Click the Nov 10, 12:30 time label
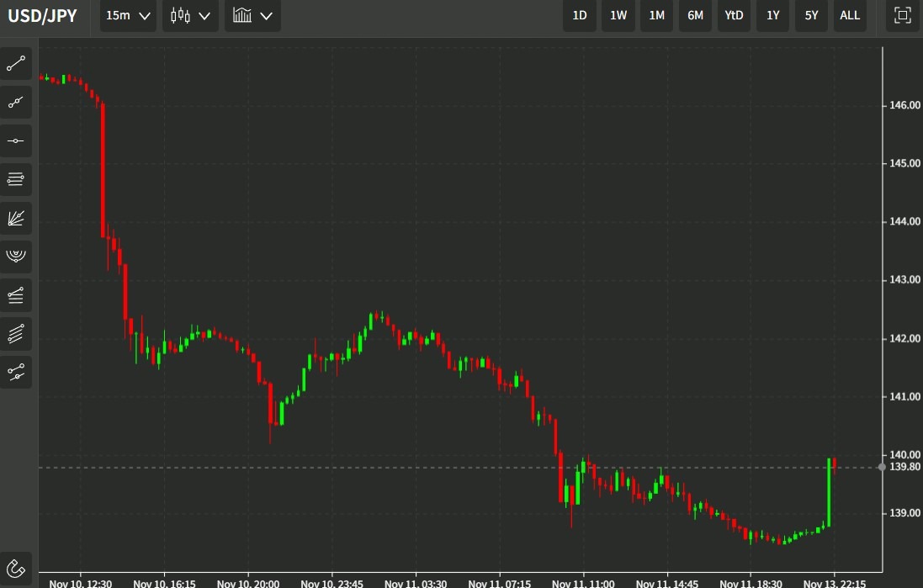Image resolution: width=923 pixels, height=588 pixels. [x=81, y=583]
